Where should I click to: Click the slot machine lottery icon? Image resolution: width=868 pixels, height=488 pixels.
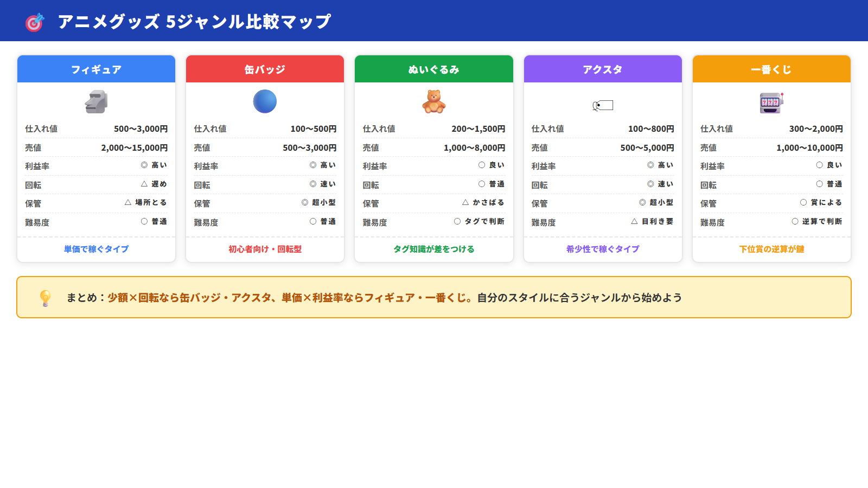pos(771,102)
